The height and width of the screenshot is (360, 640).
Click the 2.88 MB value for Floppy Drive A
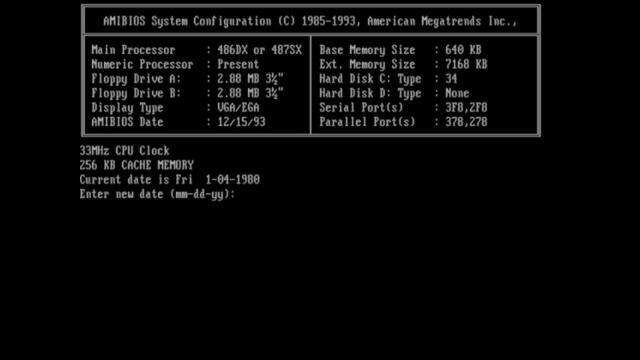click(x=250, y=79)
